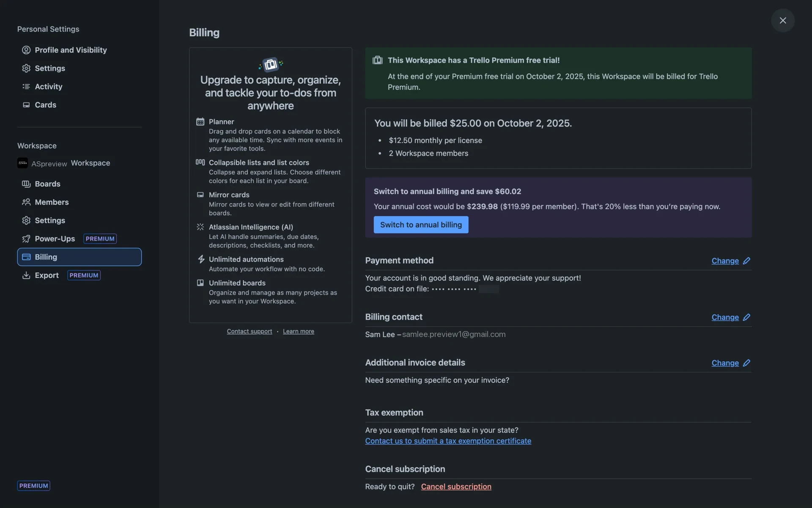Click the Members people icon
Screen dimensions: 812x508
pyautogui.click(x=26, y=202)
